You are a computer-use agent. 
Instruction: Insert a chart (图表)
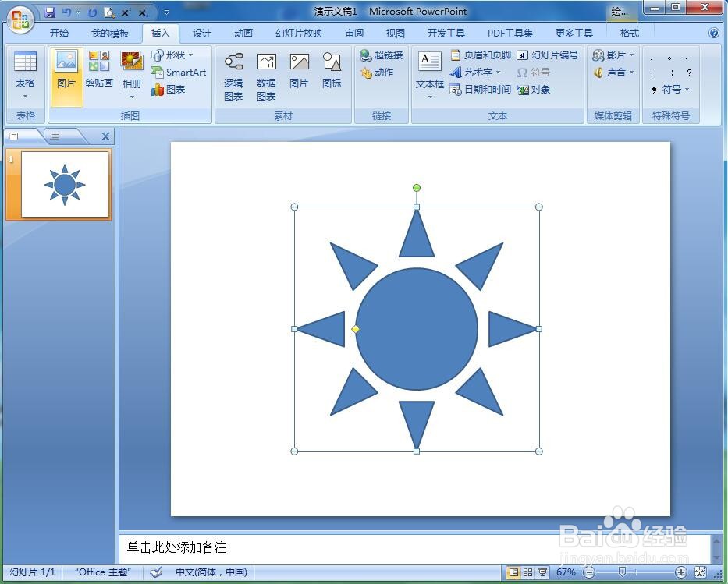click(x=169, y=89)
